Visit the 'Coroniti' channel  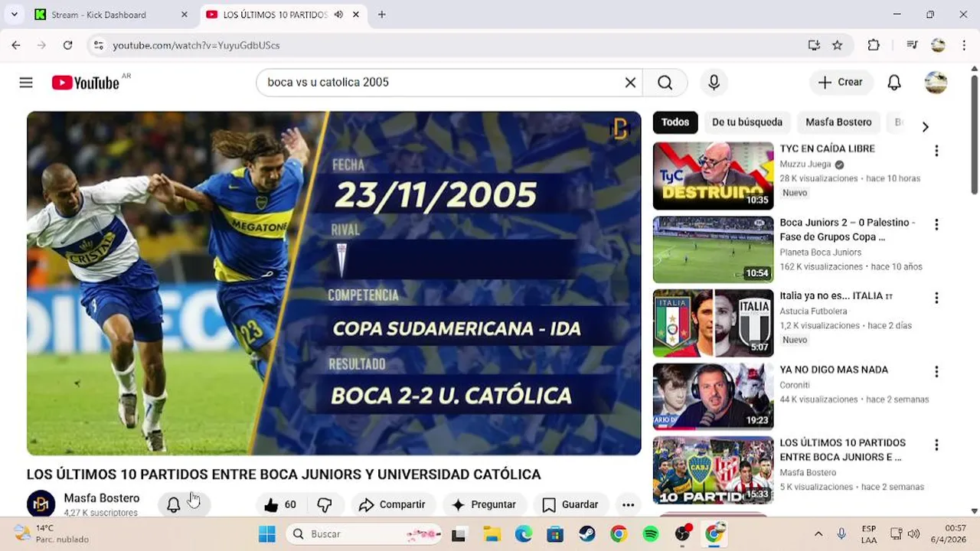[x=796, y=385]
